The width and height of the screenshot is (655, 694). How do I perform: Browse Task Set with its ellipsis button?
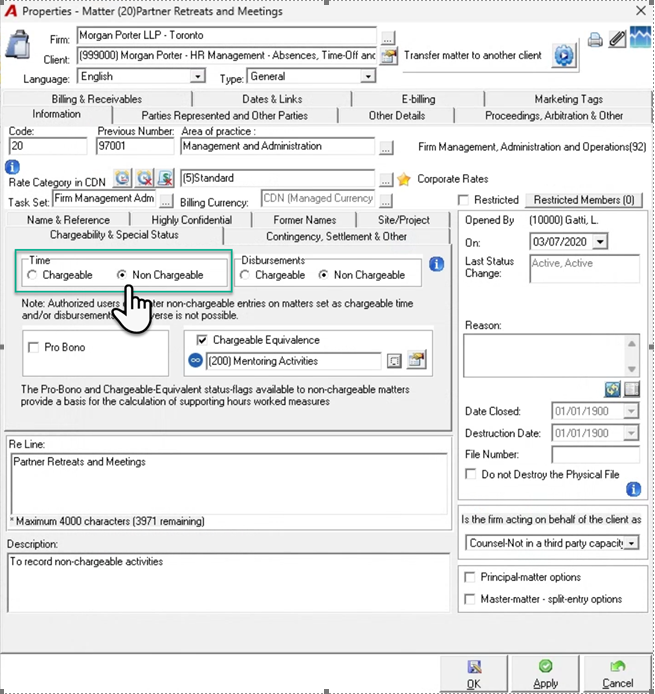pos(166,201)
